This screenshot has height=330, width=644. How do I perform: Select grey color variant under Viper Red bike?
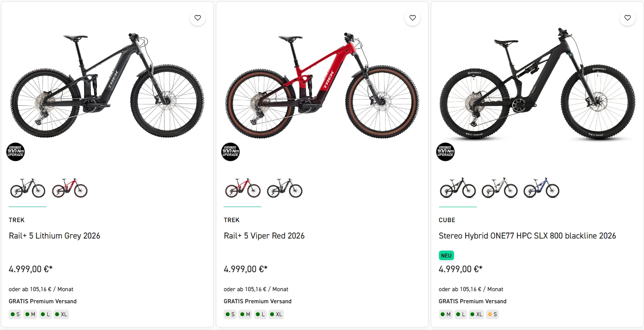tap(285, 188)
